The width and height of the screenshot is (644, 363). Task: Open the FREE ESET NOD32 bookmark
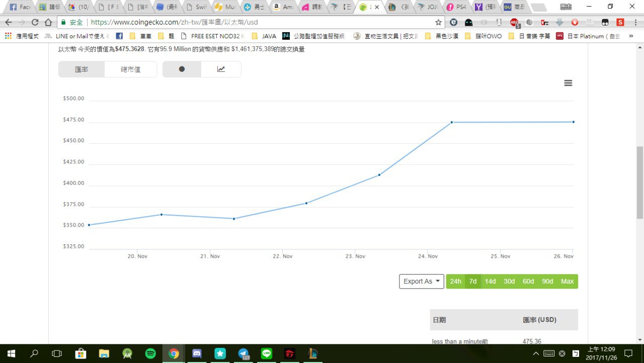(x=212, y=36)
